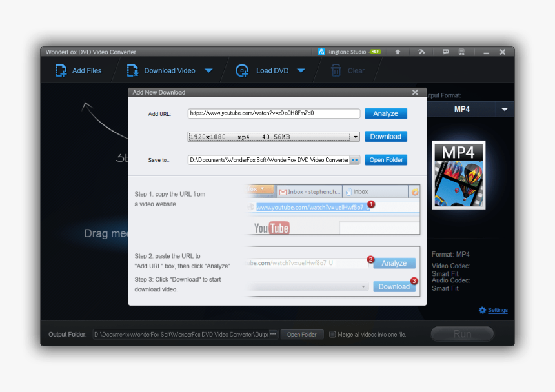
Task: Click the Add Files label
Action: (86, 71)
